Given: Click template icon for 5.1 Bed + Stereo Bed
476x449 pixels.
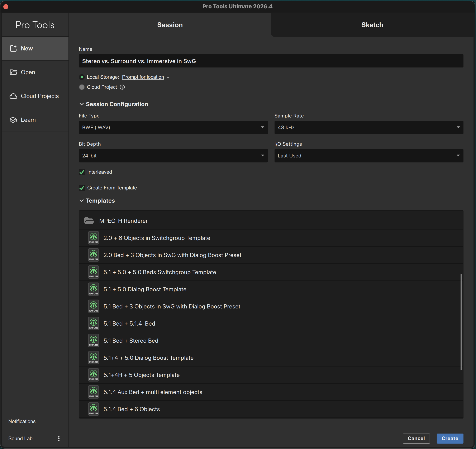Looking at the screenshot, I should coord(93,341).
